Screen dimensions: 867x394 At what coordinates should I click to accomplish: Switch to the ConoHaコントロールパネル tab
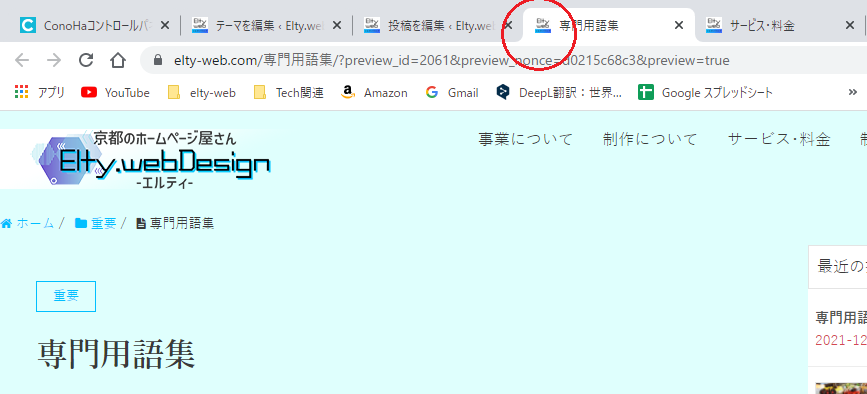[x=94, y=25]
